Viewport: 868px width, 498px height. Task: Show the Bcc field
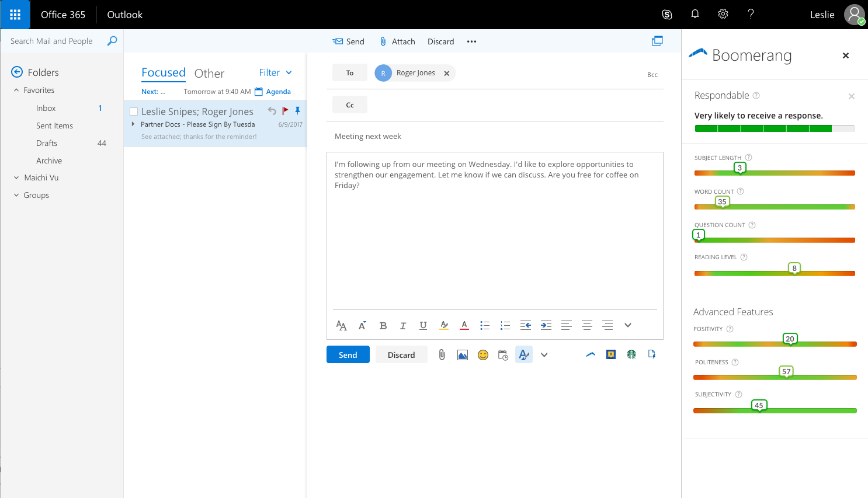pos(652,75)
